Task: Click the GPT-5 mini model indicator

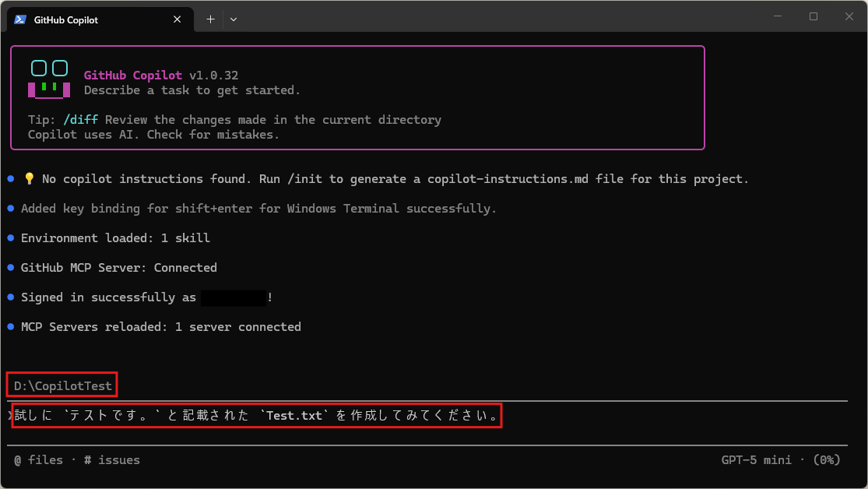Action: [x=756, y=460]
